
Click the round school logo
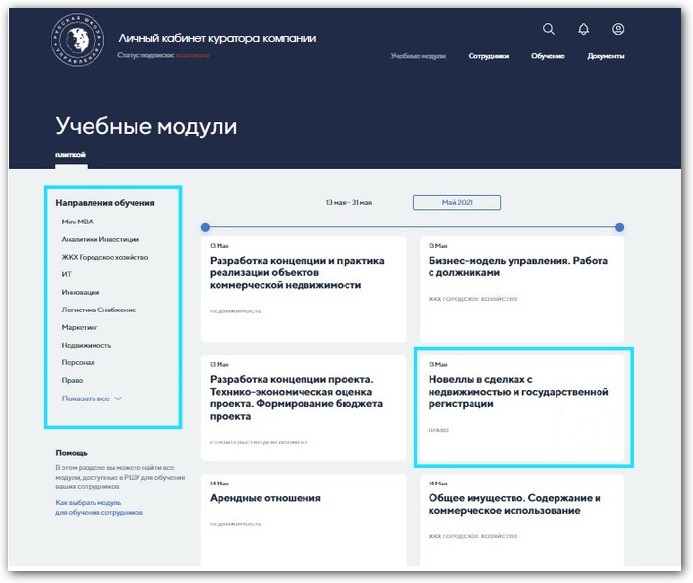[77, 43]
